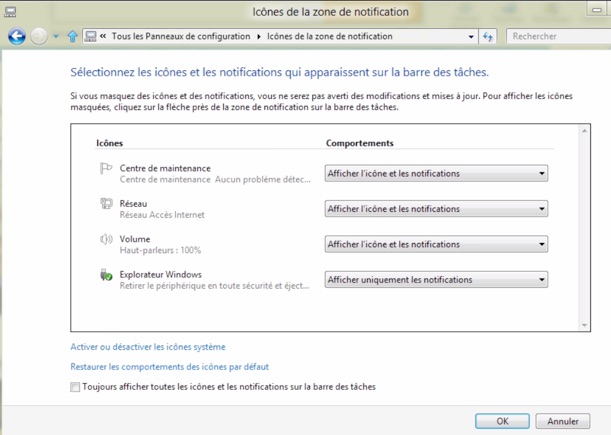Click the 'Explorateur Windows' label
Image resolution: width=611 pixels, height=435 pixels.
(161, 274)
